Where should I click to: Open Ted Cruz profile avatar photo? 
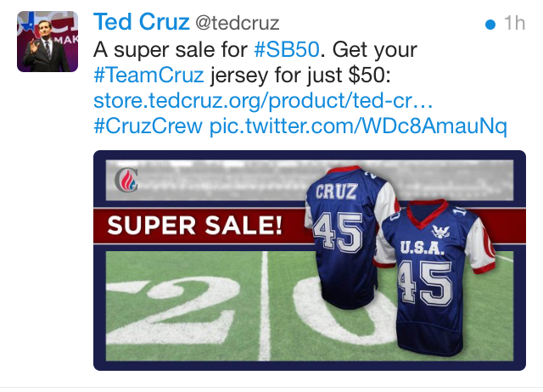tap(48, 42)
